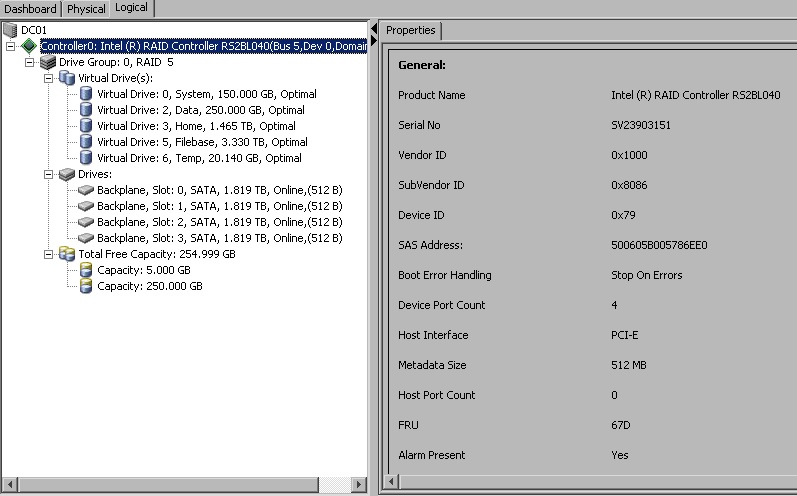This screenshot has height=496, width=797.
Task: Switch to the Dashboard tab
Action: coord(31,9)
